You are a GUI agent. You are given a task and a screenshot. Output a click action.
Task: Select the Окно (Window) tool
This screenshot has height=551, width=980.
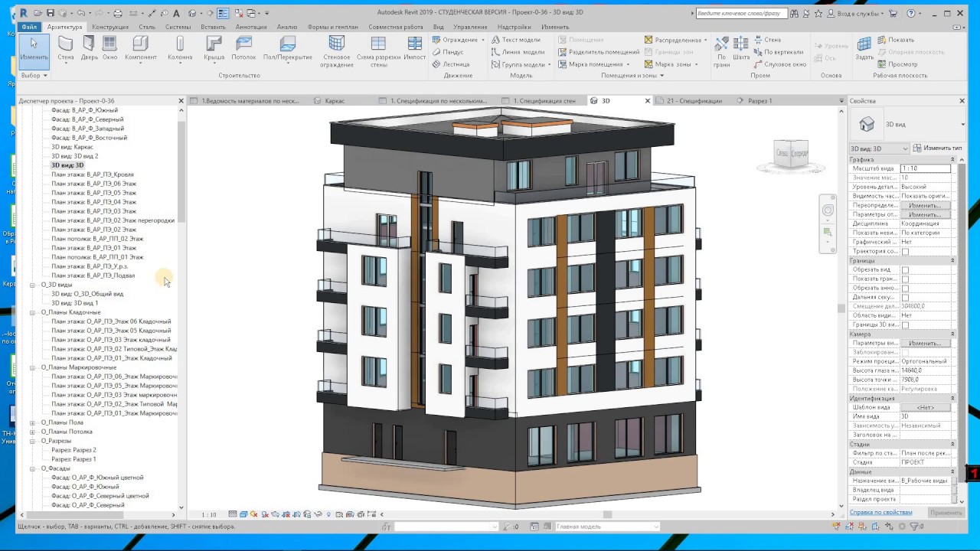pyautogui.click(x=109, y=48)
